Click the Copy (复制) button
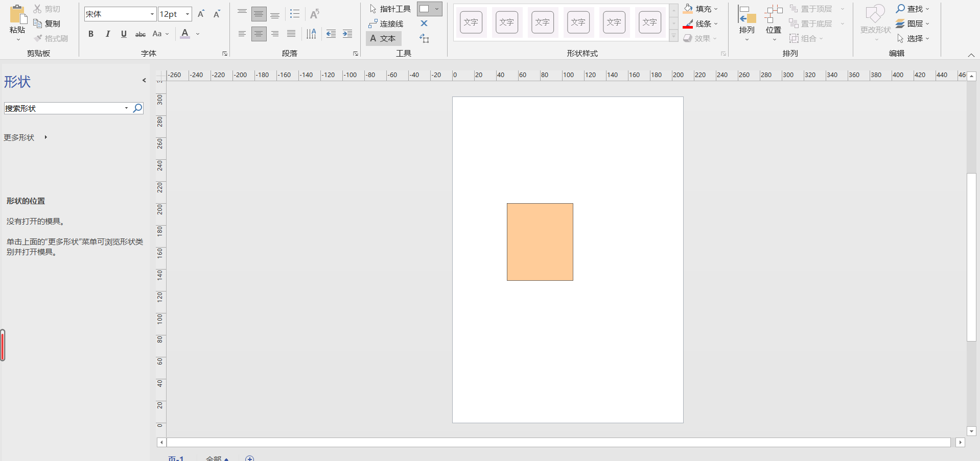This screenshot has width=980, height=461. (x=47, y=23)
